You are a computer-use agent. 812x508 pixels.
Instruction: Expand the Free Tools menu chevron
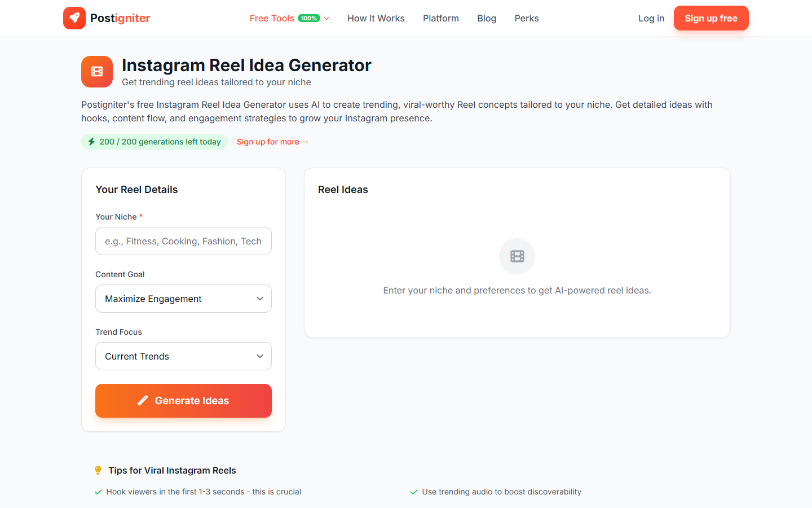click(326, 18)
